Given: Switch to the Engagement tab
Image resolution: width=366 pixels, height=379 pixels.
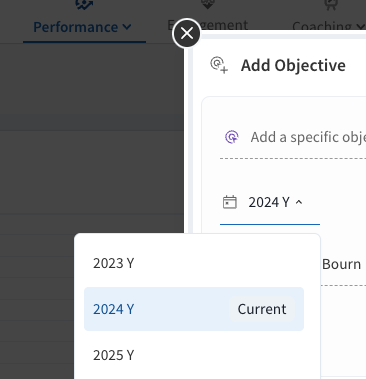Looking at the screenshot, I should 208,25.
